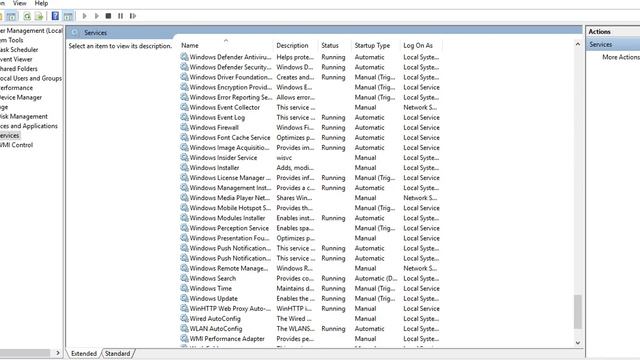Click the gear icon beside Windows Search
The image size is (640, 360).
(x=184, y=278)
